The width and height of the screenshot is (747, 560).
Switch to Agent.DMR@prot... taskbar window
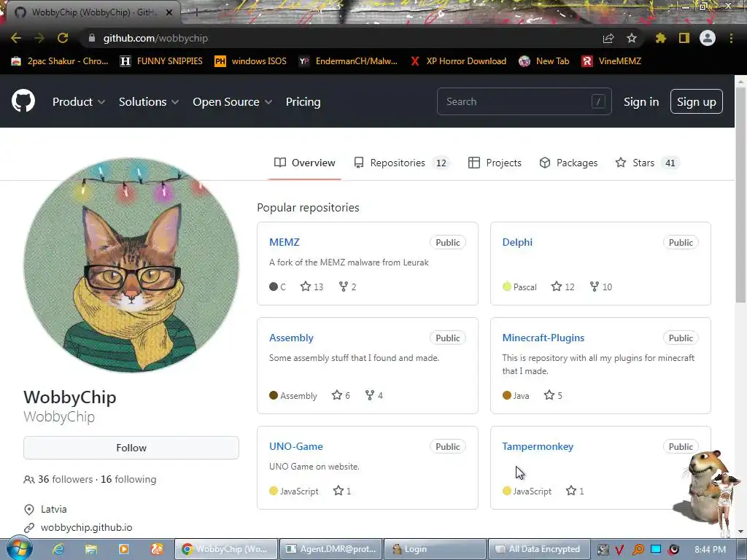tap(330, 549)
